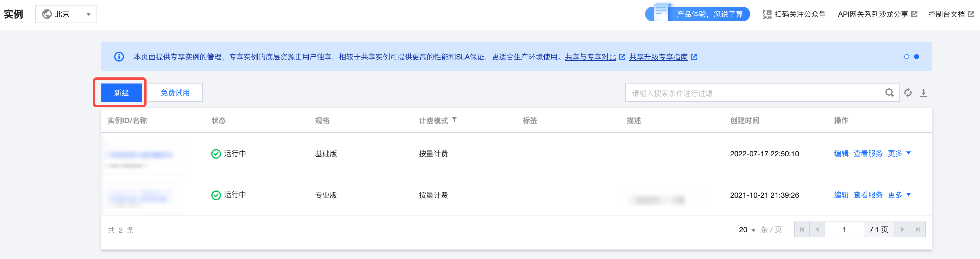Screen dimensions: 980x259
Task: Jump to the last page
Action: point(918,229)
